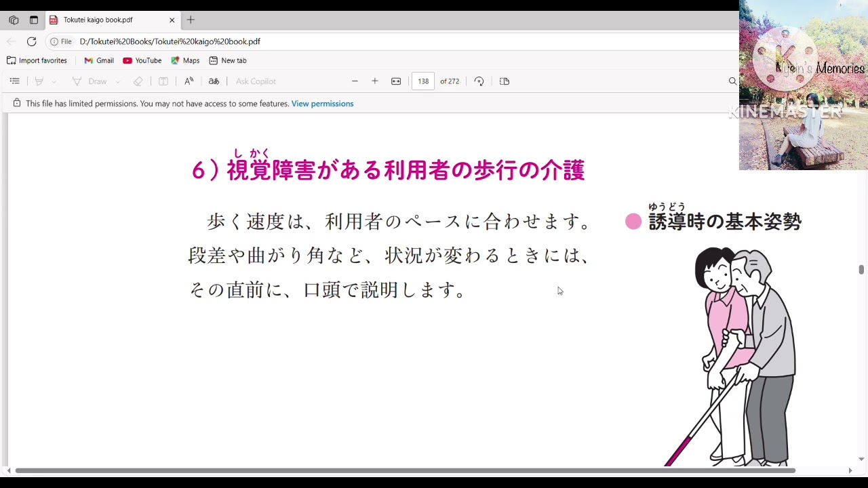This screenshot has width=868, height=488.
Task: Click the scroll right arrow
Action: pos(850,470)
